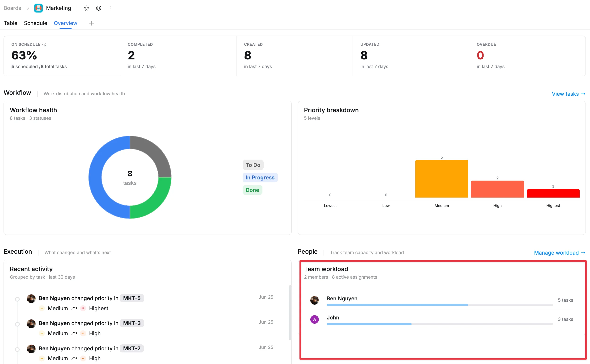Screen dimensions: 590x364
Task: Click the Recent activity scrollbar
Action: 290,312
